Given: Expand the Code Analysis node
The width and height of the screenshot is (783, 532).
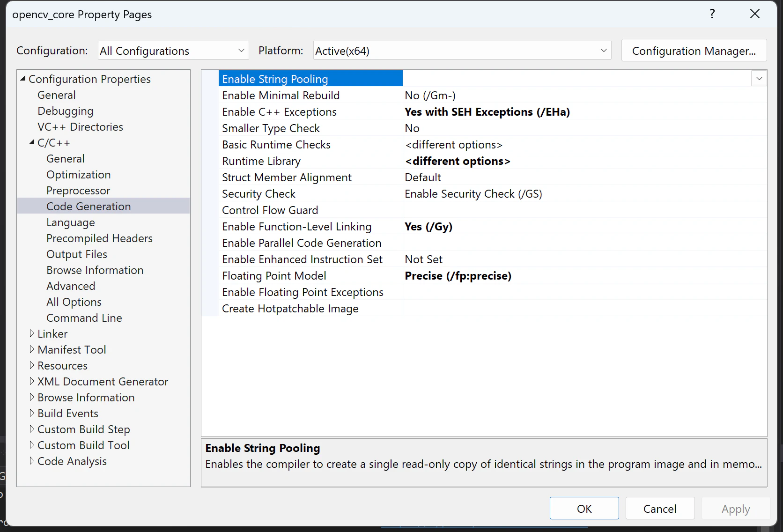Looking at the screenshot, I should click(x=32, y=461).
